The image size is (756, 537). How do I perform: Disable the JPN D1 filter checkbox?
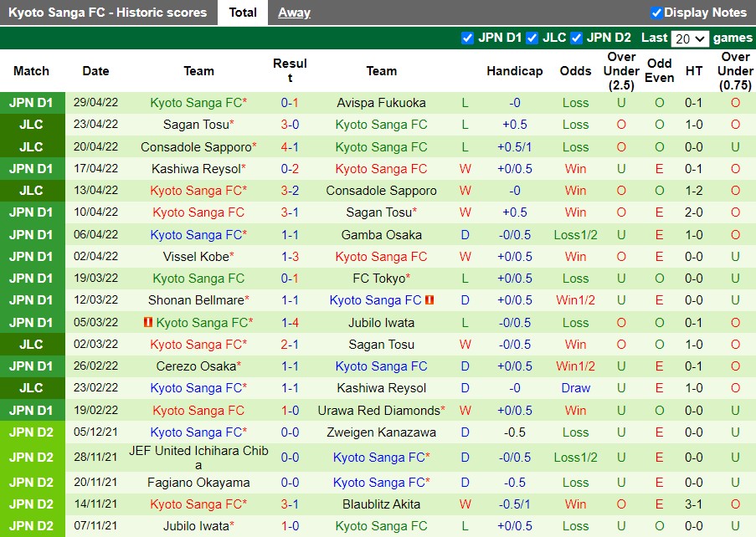[468, 38]
